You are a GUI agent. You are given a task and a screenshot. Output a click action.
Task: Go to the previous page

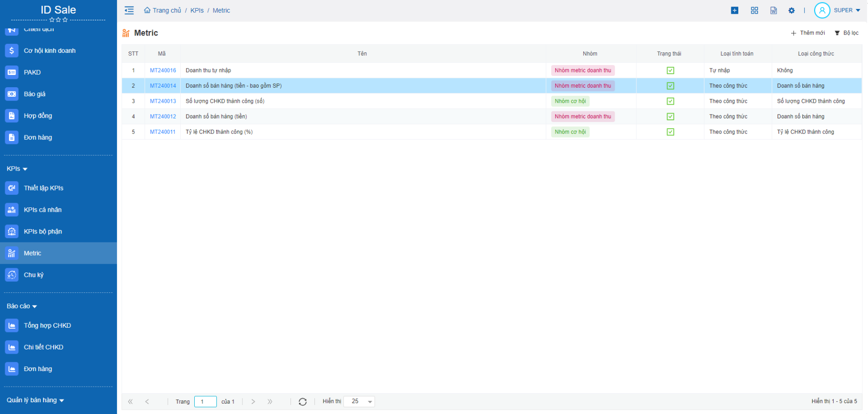[147, 402]
